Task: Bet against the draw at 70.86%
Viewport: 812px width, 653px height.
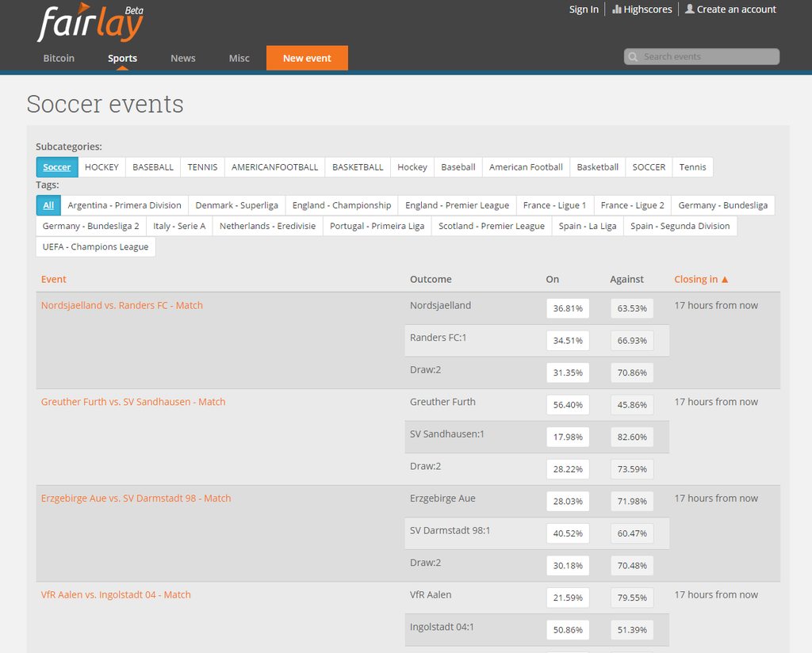Action: 632,372
